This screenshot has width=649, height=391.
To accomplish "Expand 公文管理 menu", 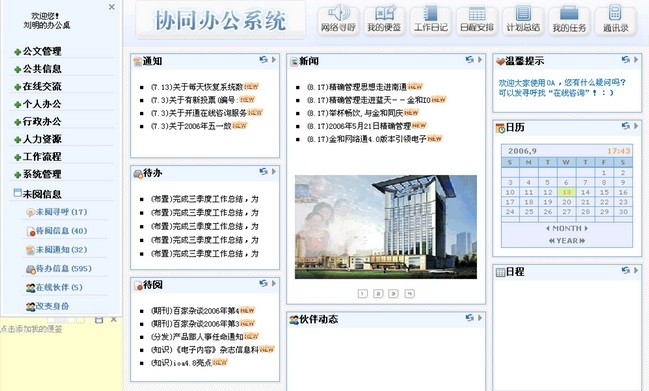I will (x=38, y=51).
